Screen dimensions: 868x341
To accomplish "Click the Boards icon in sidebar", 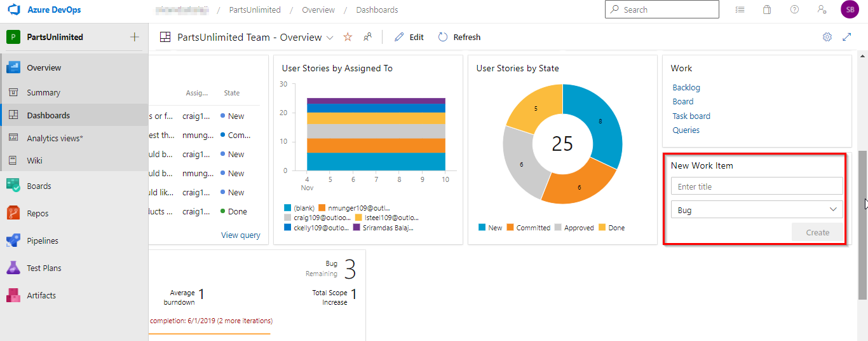I will [x=13, y=186].
